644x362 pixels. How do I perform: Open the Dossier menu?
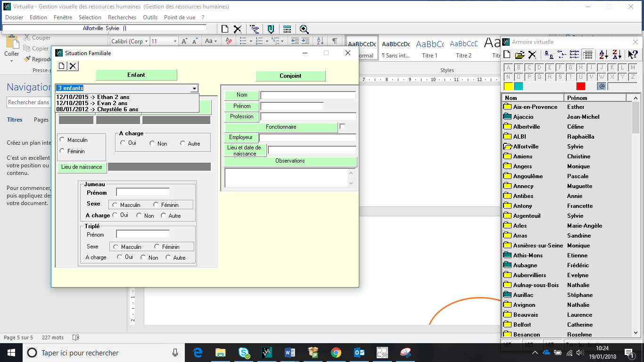(14, 17)
